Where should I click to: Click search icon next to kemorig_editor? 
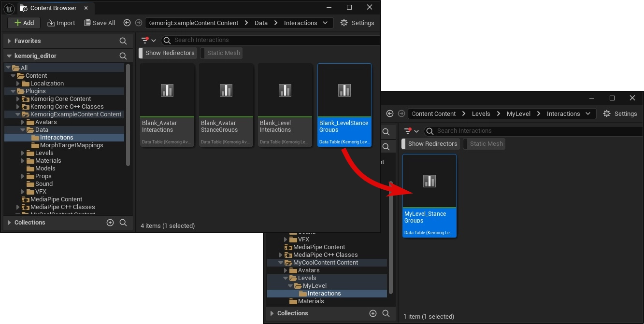[x=123, y=56]
